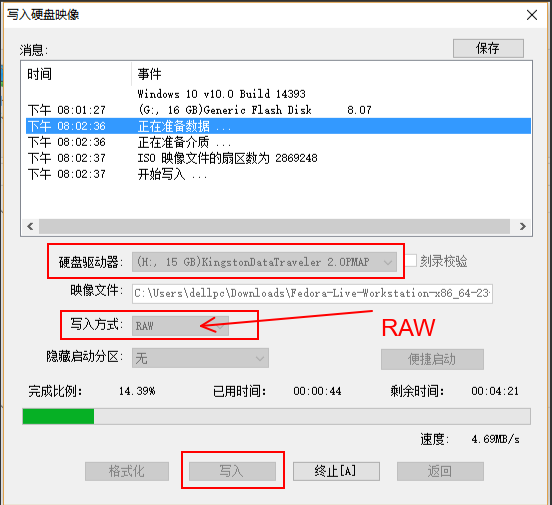Click the horizontal scrollbar track in messages

point(274,226)
